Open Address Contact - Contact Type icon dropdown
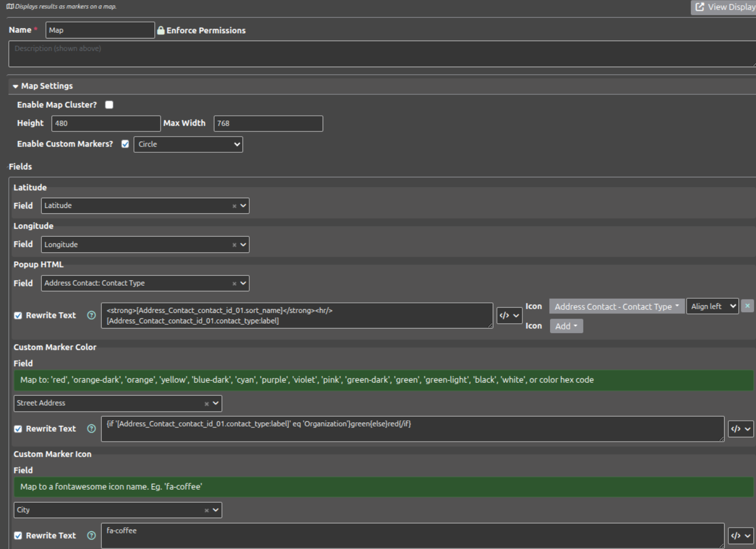Screen dimensions: 756x549 (617, 307)
